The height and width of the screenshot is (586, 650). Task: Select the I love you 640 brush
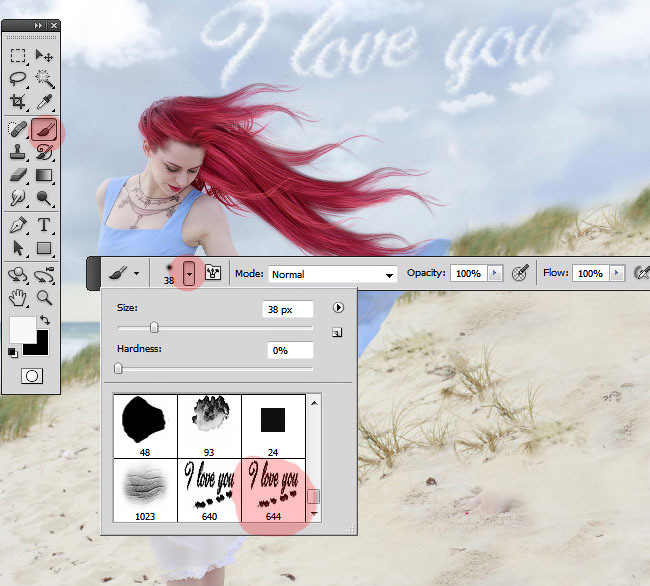pyautogui.click(x=209, y=490)
